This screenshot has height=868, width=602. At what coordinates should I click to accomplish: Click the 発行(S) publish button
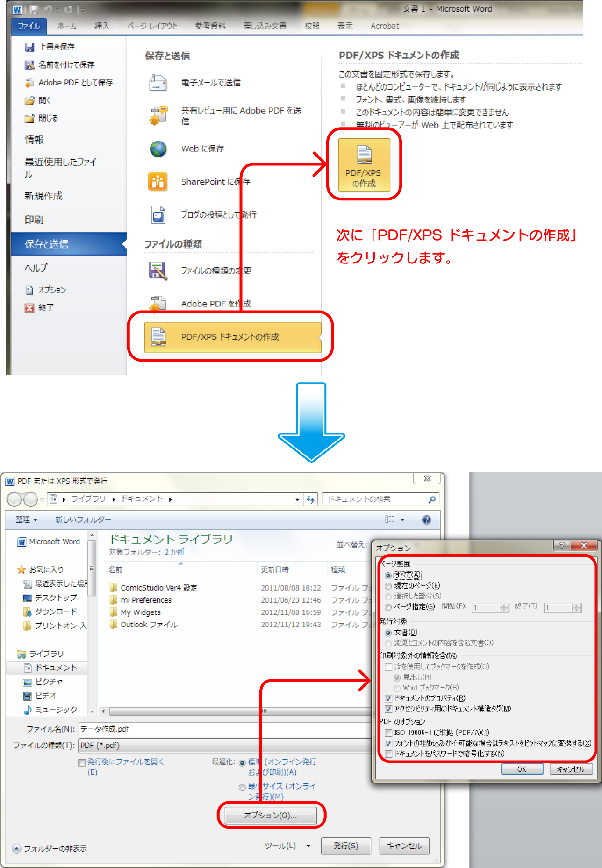coord(346,846)
